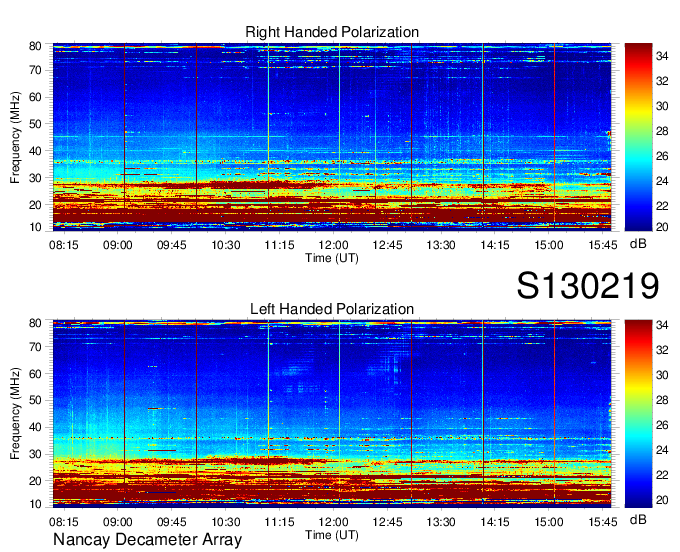This screenshot has width=680, height=552.
Task: Click the top plot's Time (UT) axis label
Action: [332, 258]
